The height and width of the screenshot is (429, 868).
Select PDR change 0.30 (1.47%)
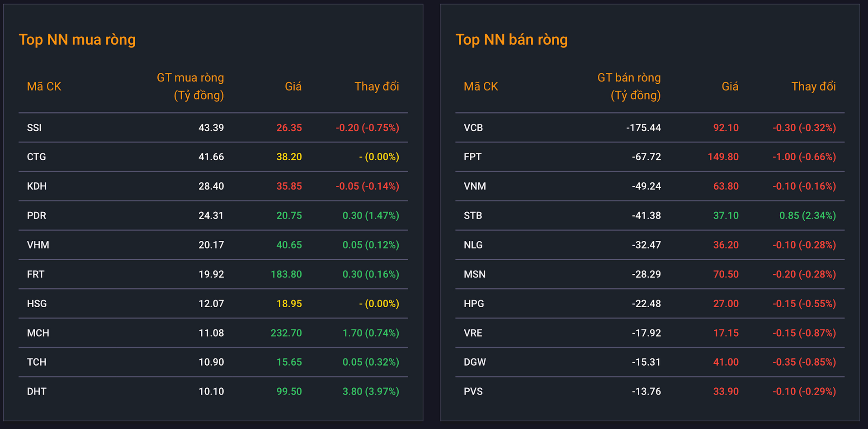pos(371,215)
